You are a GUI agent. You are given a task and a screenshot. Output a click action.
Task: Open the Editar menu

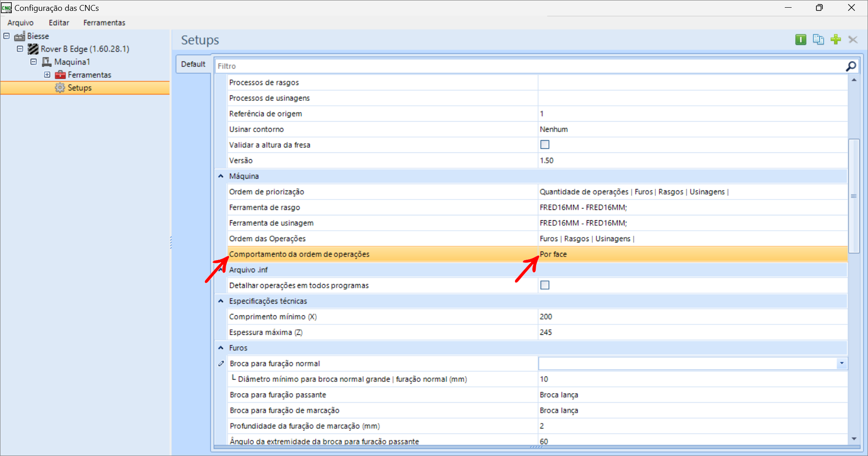[59, 23]
